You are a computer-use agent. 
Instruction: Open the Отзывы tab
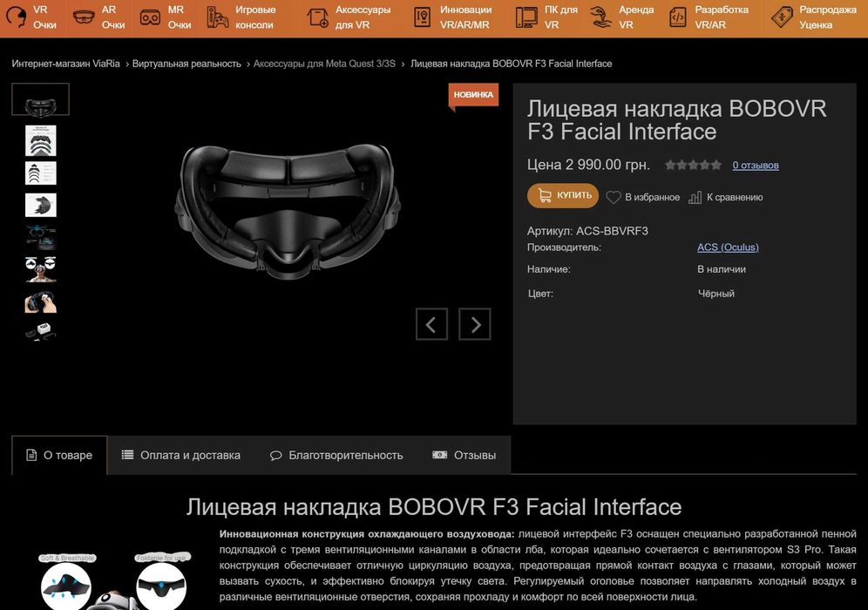[x=464, y=455]
